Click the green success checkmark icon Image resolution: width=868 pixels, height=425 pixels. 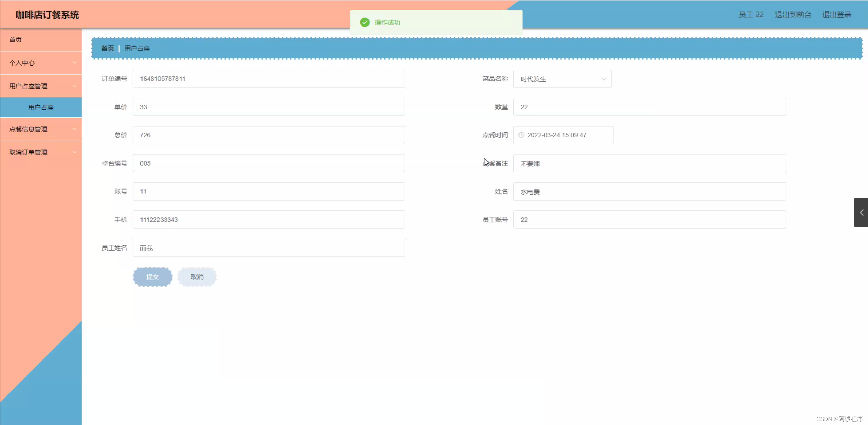364,22
